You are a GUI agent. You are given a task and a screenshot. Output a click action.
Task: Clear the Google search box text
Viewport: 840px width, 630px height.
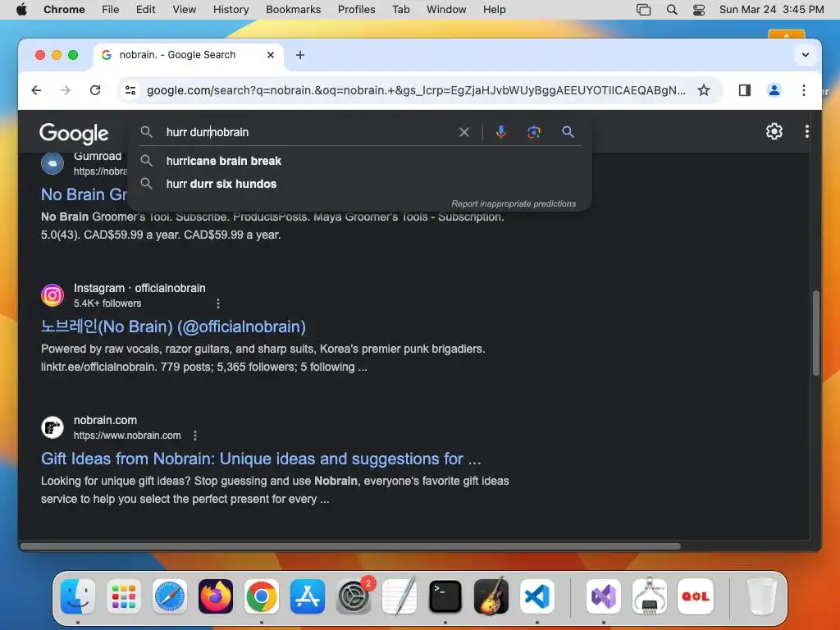coord(464,132)
